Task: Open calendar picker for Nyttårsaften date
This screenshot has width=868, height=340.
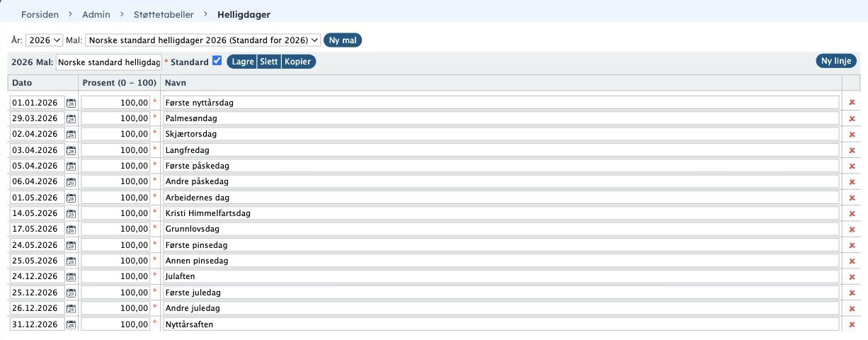Action: coord(71,324)
